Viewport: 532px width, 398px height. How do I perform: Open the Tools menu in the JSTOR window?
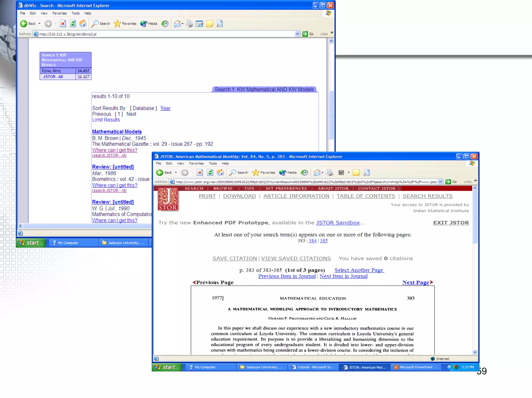212,164
